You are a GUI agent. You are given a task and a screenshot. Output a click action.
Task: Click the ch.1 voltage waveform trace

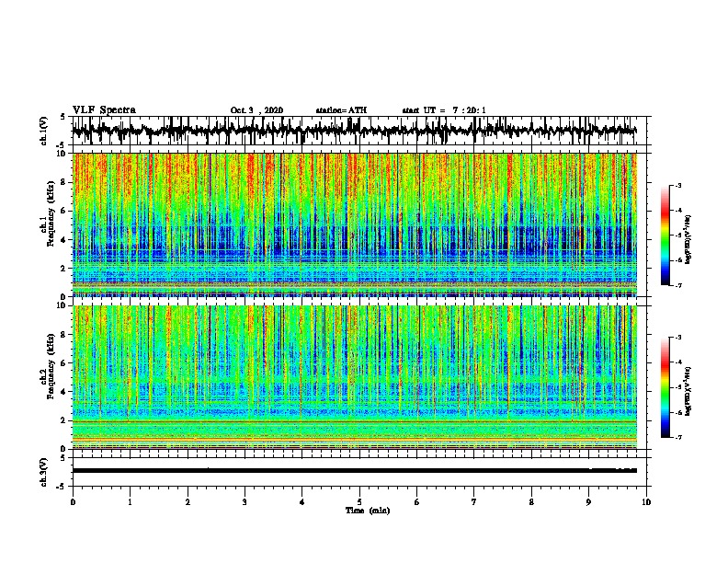pos(355,131)
